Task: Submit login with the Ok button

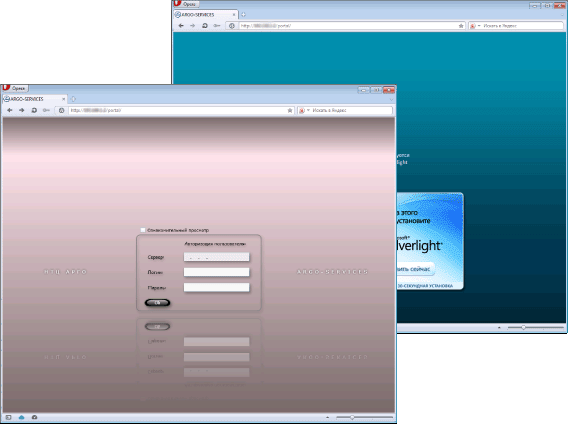Action: (158, 303)
